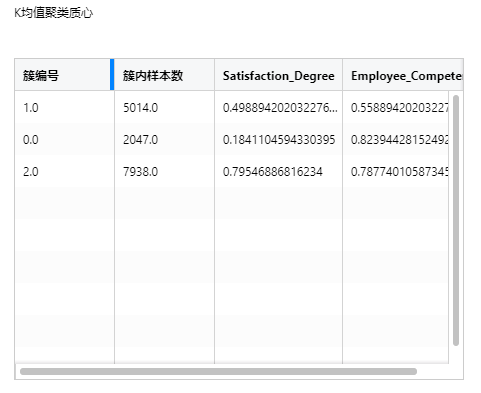Click value 0.79546886816234
Screen dimensions: 481x393
pyautogui.click(x=278, y=171)
